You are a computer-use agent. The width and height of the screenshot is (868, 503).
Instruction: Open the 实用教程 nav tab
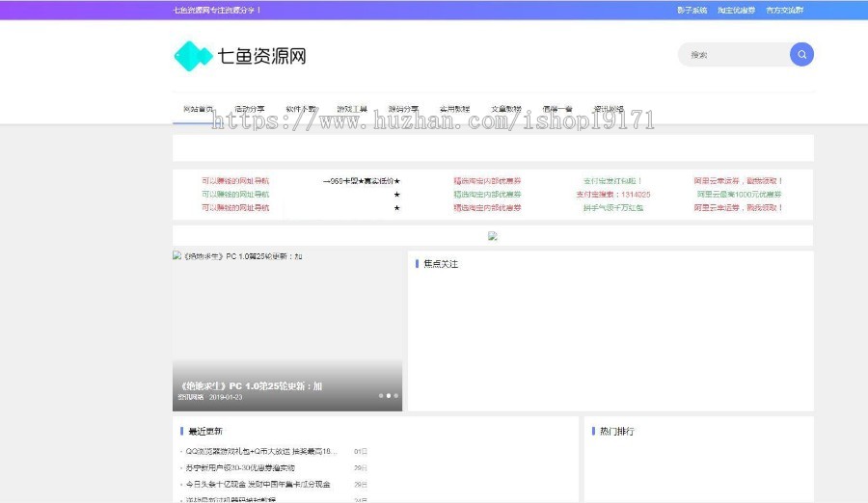(454, 109)
